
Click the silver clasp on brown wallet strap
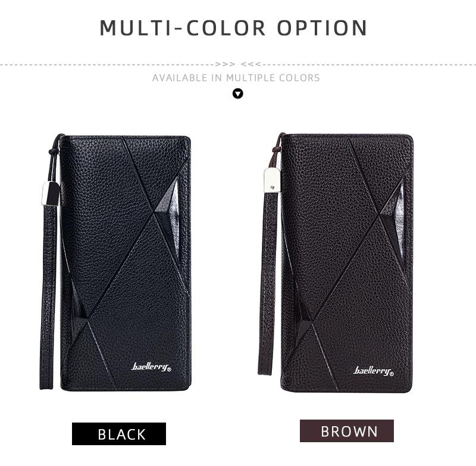[272, 180]
